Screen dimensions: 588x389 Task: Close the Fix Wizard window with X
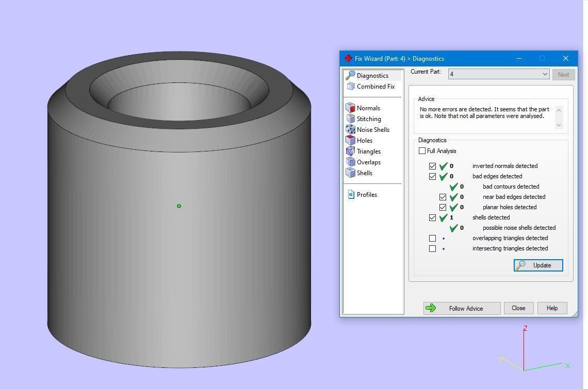tap(565, 58)
